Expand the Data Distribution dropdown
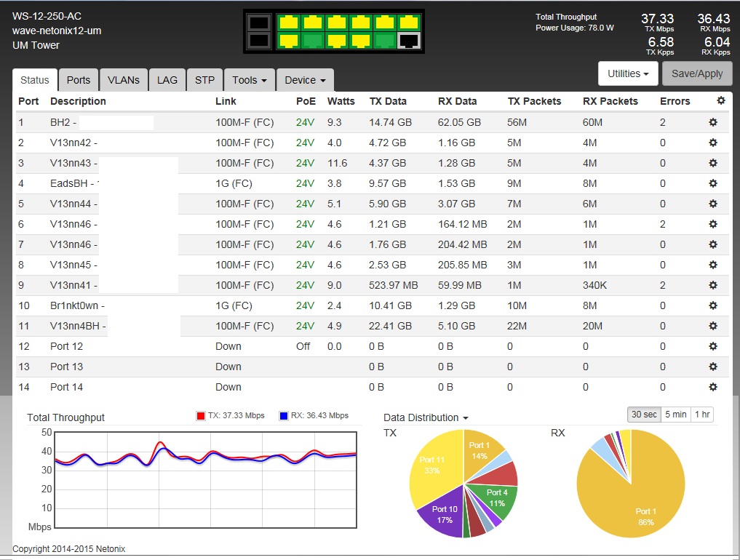Image resolution: width=740 pixels, height=560 pixels. tap(426, 417)
